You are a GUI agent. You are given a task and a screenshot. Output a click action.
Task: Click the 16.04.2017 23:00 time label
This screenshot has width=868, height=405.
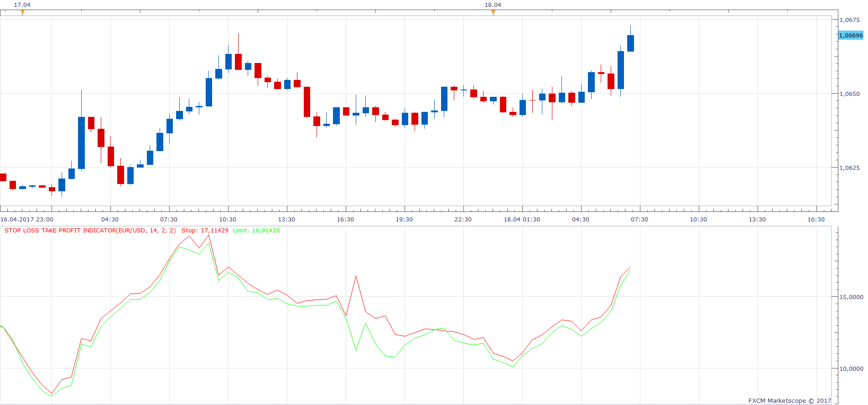[x=27, y=220]
